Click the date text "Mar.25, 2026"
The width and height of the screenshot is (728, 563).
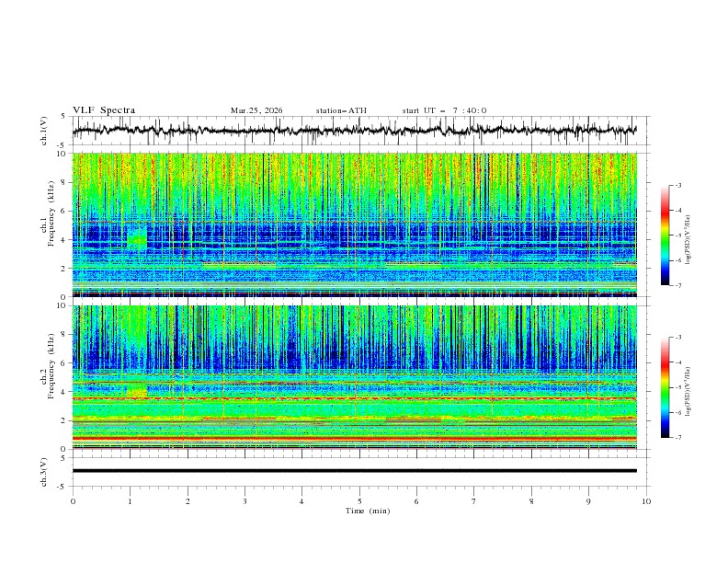pyautogui.click(x=256, y=110)
